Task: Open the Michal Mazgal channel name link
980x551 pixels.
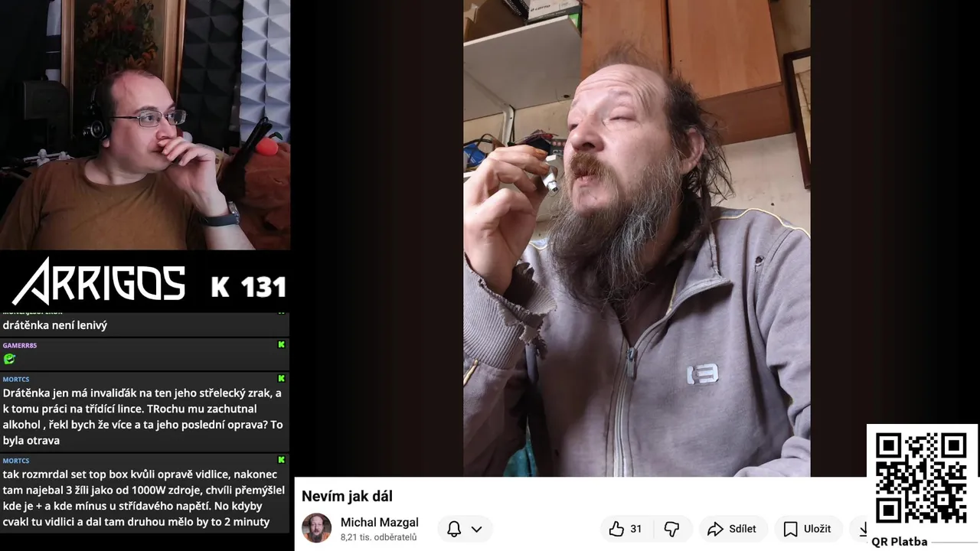Action: click(380, 523)
